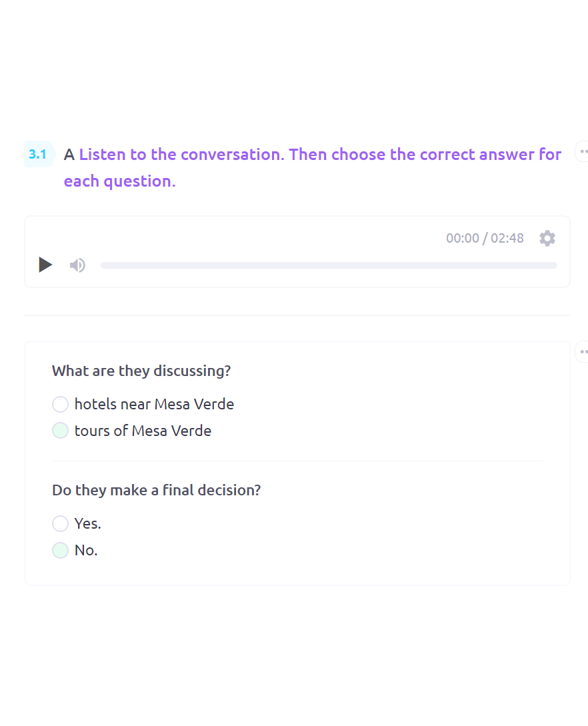Click the letter A exercise marker
Viewport: 588px width, 726px height.
pos(69,155)
